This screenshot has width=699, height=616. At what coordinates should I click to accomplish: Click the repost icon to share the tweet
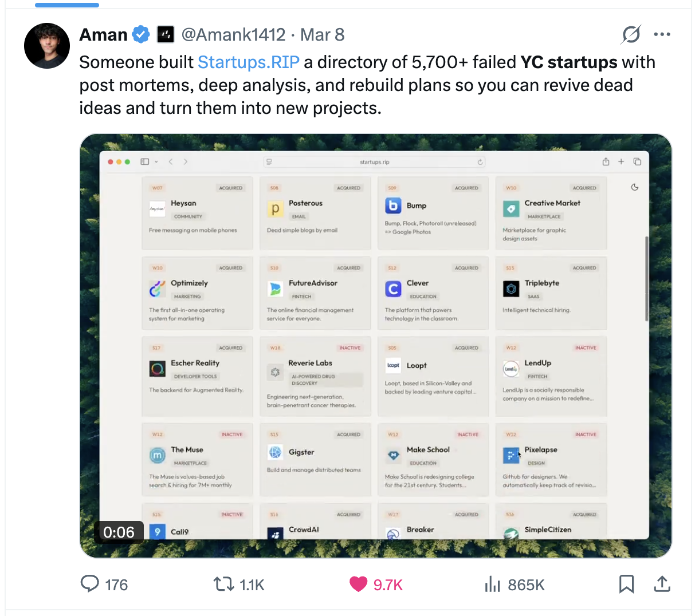pyautogui.click(x=223, y=584)
